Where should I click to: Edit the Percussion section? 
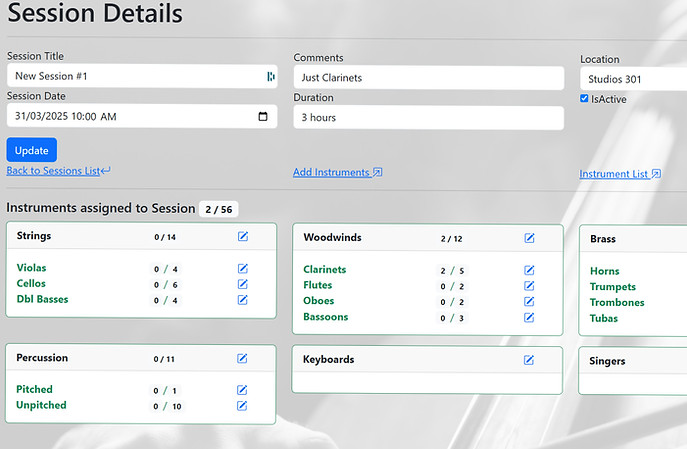click(242, 358)
